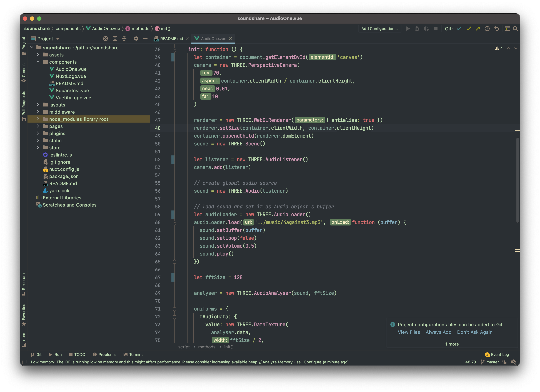The width and height of the screenshot is (540, 392).
Task: Open Run Anything icon in toolbar
Action: tap(507, 29)
